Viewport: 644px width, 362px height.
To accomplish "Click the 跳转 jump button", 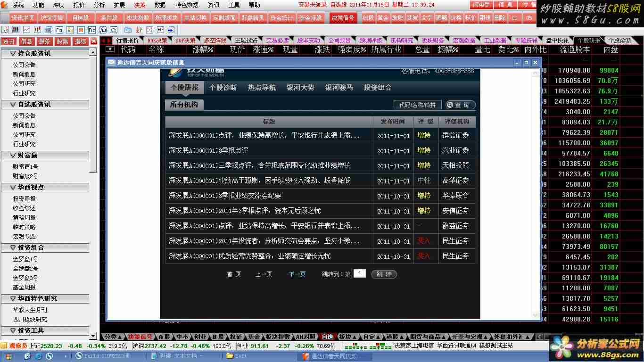I will tap(384, 274).
